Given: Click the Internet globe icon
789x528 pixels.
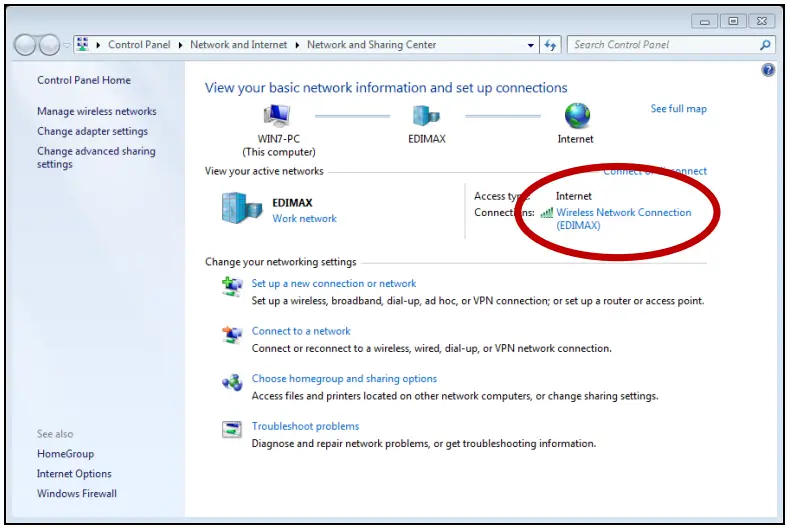Looking at the screenshot, I should click(577, 116).
